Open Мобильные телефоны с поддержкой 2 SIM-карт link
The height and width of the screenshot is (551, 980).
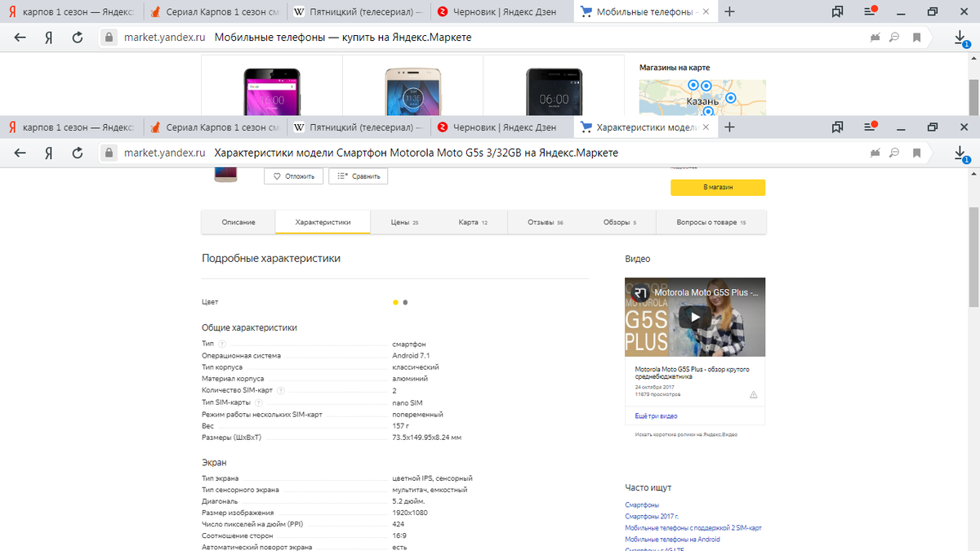[x=693, y=527]
